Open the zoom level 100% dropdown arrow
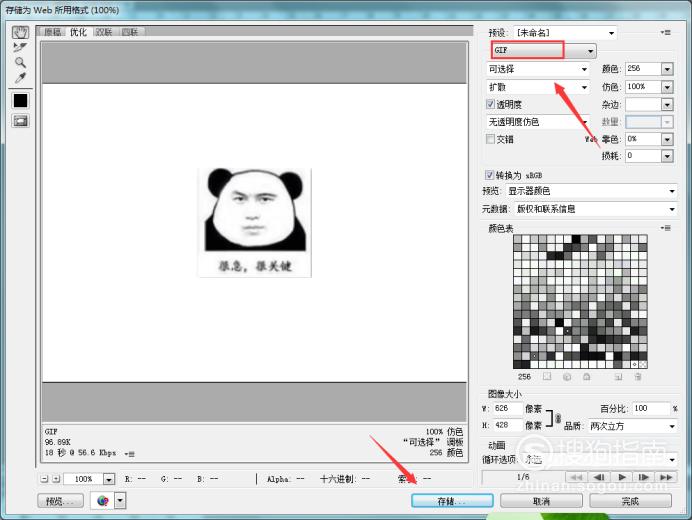This screenshot has width=692, height=520. pos(109,479)
